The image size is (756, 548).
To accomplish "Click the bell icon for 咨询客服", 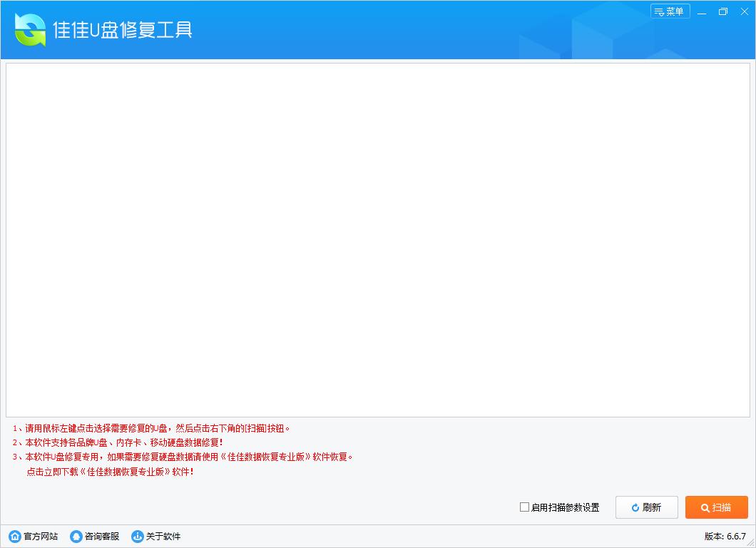I will 76,537.
